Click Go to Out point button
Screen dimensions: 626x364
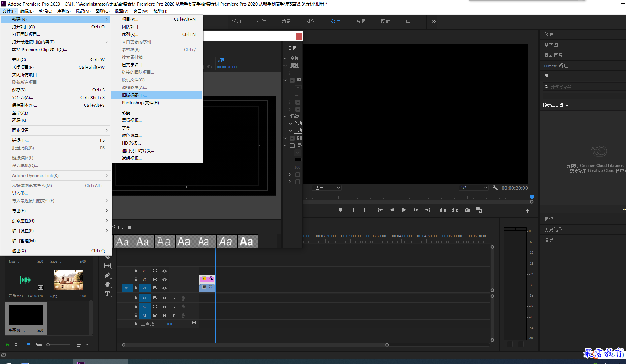428,210
